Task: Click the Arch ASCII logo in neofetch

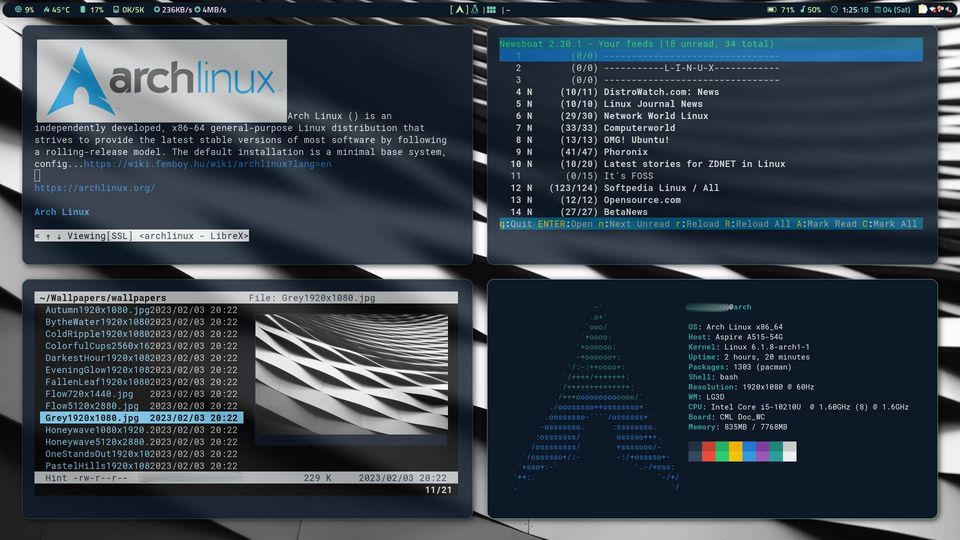Action: click(597, 397)
